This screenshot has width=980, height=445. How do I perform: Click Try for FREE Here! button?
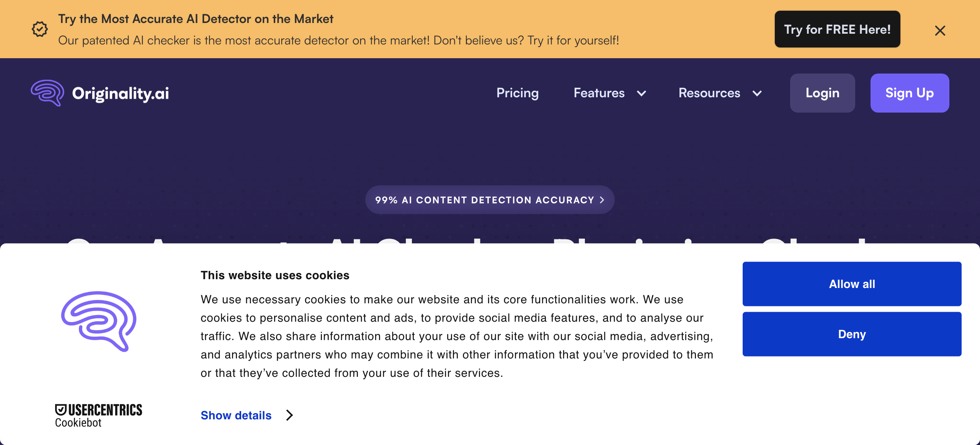point(837,29)
